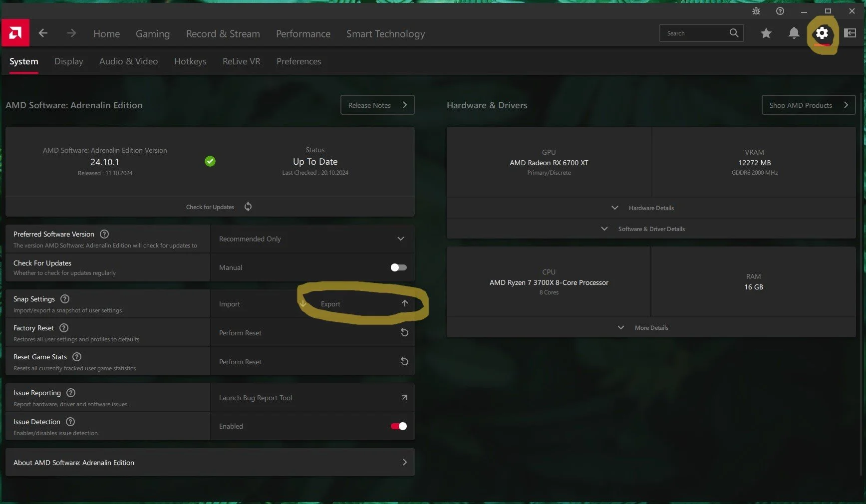The height and width of the screenshot is (504, 866).
Task: Toggle the Check For Updates Manual switch
Action: [x=398, y=267]
